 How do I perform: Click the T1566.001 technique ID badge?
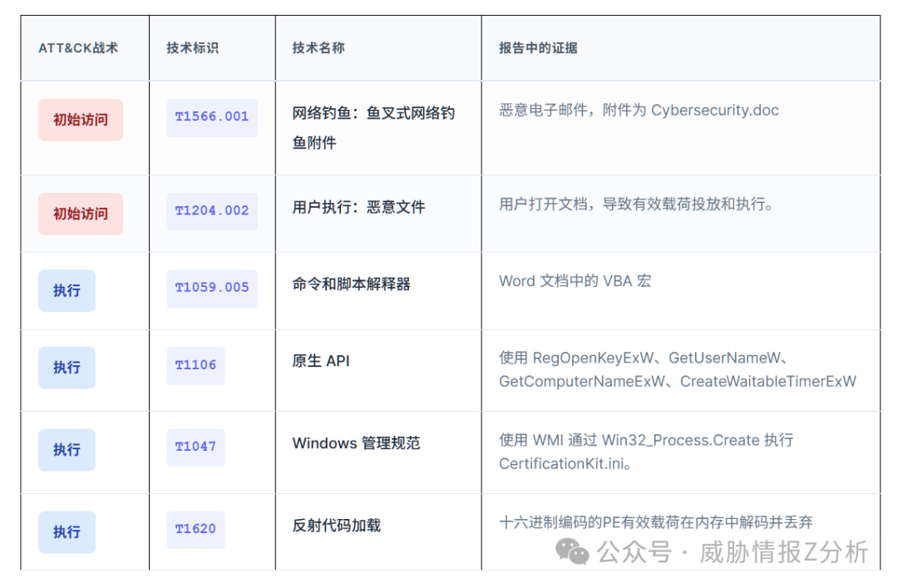click(x=212, y=117)
